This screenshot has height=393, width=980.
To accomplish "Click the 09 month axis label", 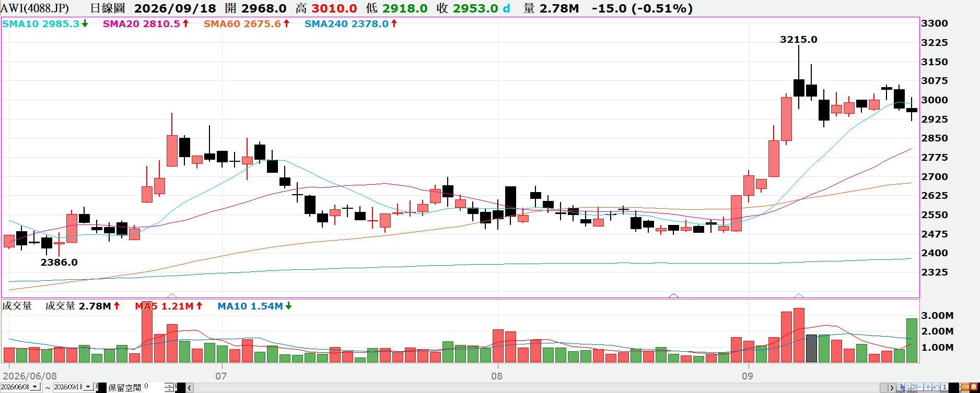I will click(748, 376).
